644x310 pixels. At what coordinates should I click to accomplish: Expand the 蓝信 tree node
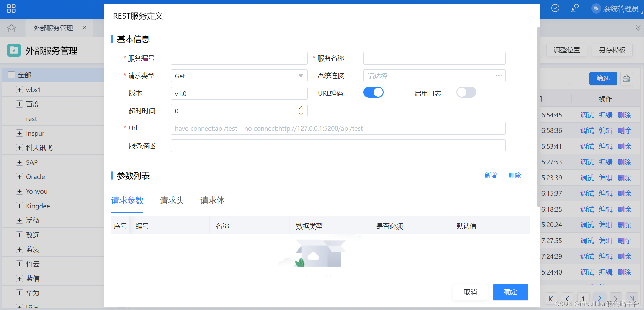click(x=19, y=279)
